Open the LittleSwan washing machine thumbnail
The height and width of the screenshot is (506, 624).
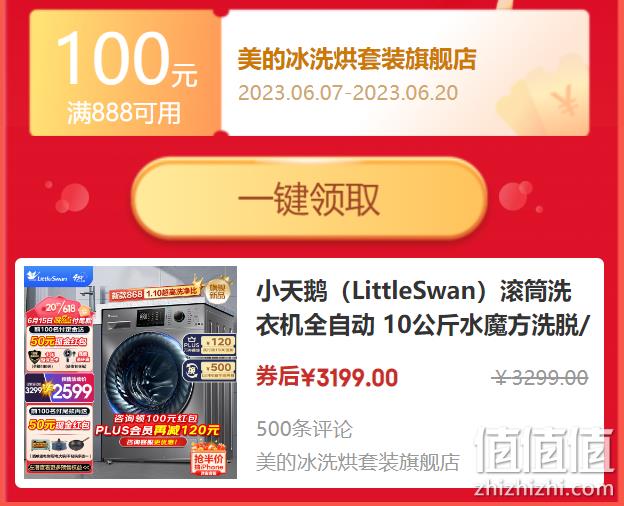coord(130,372)
